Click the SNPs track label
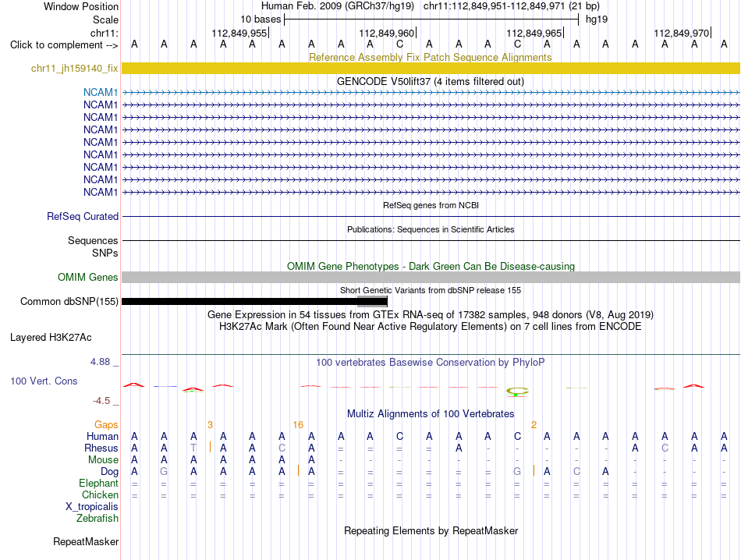741x560 pixels. coord(105,253)
